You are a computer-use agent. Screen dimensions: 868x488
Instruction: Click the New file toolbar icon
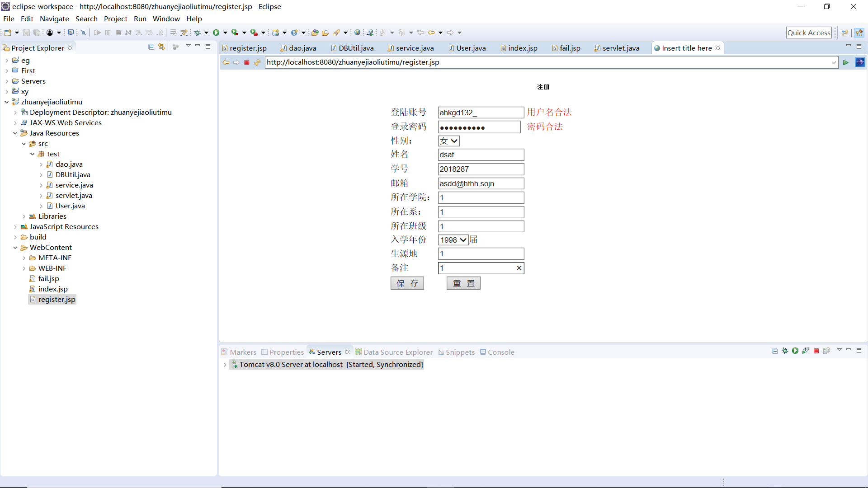tap(8, 33)
